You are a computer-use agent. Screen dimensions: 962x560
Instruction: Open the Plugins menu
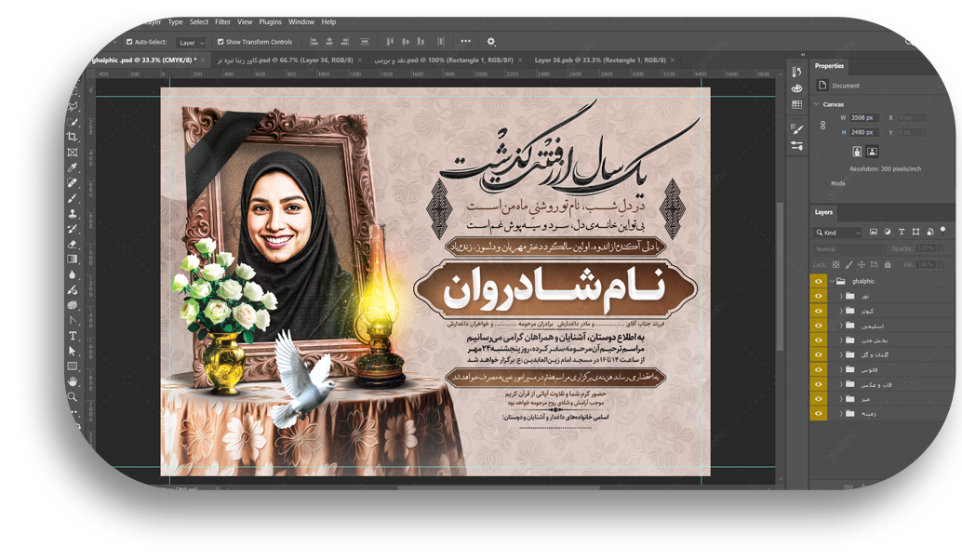click(270, 21)
